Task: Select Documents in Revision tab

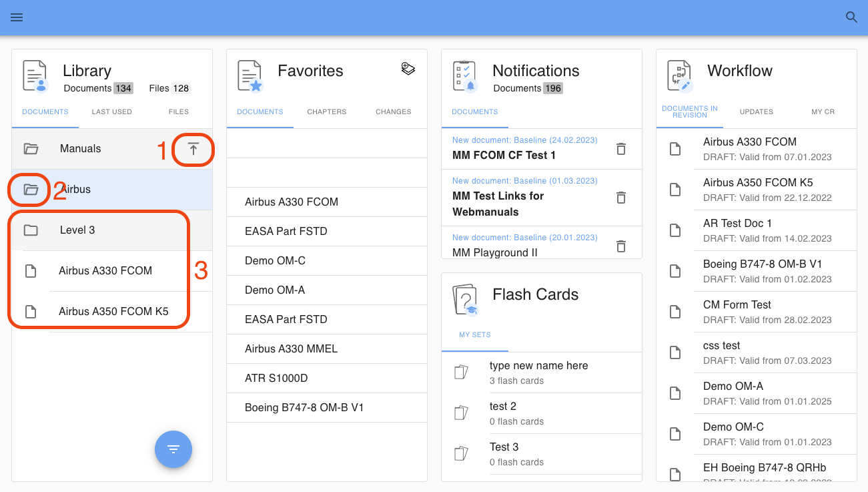Action: click(x=690, y=112)
